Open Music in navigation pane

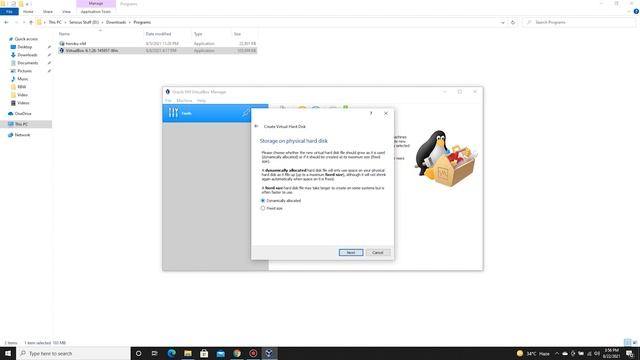coord(22,79)
